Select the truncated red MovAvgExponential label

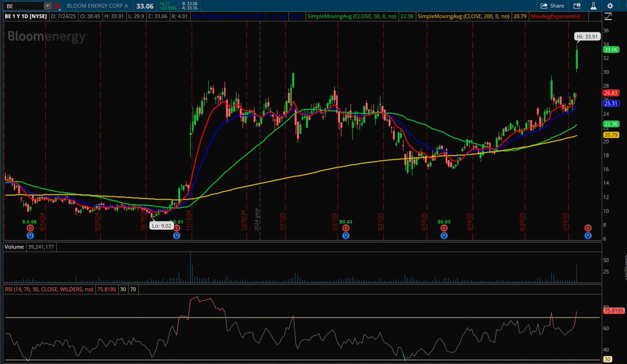559,17
